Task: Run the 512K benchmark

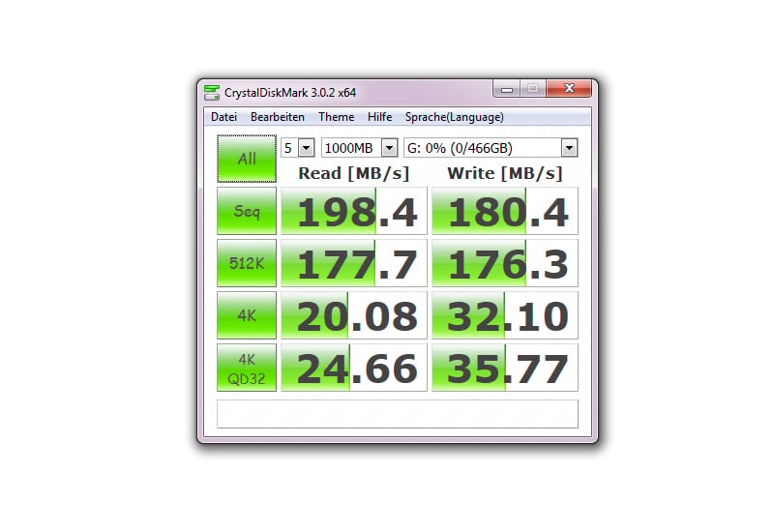Action: (247, 263)
